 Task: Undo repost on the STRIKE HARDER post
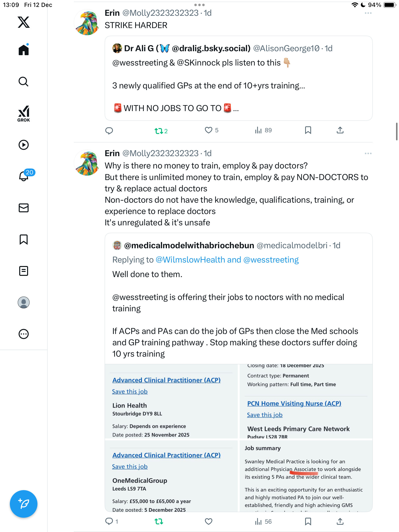tap(159, 131)
